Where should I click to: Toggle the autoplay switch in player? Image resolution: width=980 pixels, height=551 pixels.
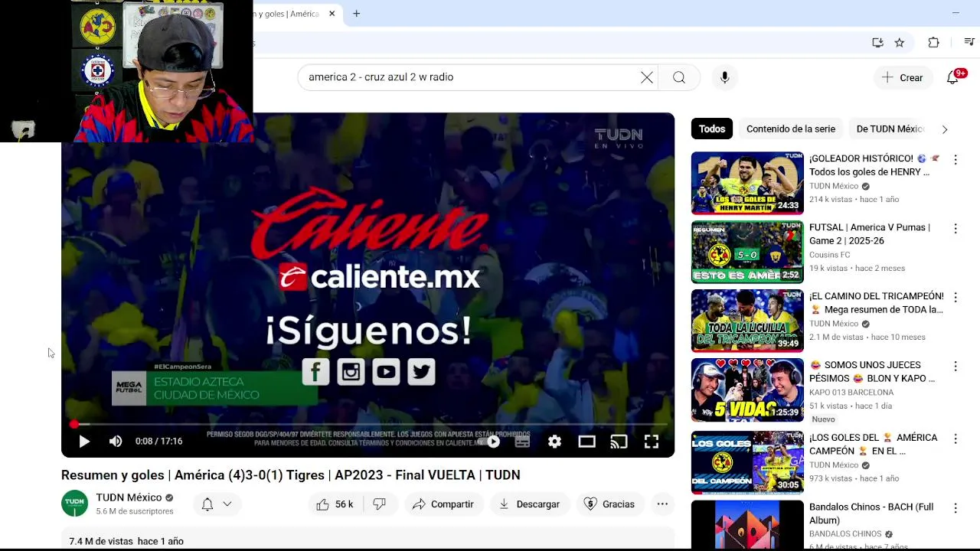pos(490,442)
